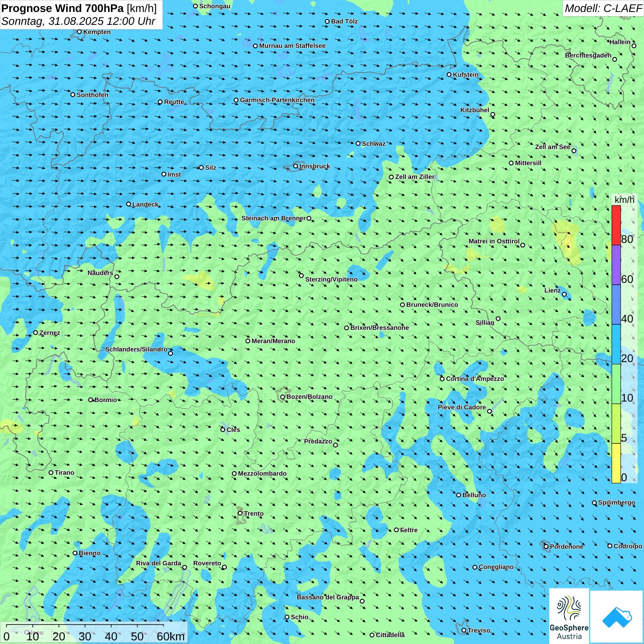644x644 pixels.
Task: Click the Bad Tölz city label
Action: tap(345, 21)
